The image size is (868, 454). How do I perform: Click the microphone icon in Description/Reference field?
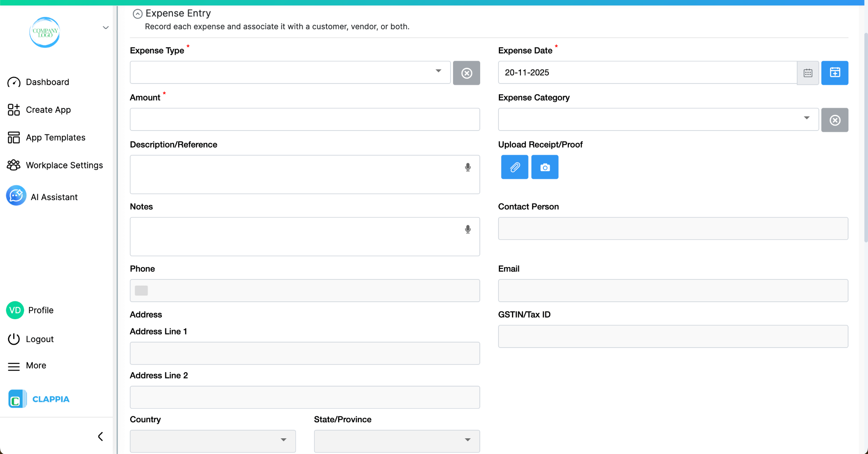tap(468, 167)
